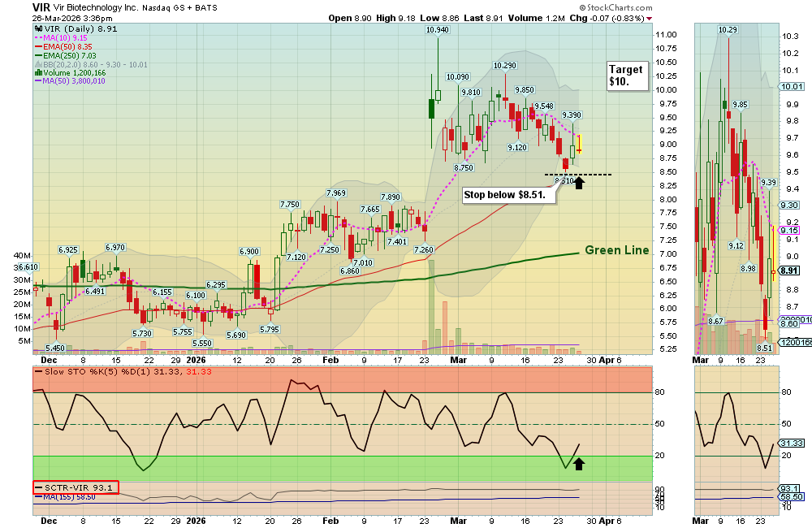
Task: Click the 31.33 stochastic tag on right axis
Action: click(792, 444)
